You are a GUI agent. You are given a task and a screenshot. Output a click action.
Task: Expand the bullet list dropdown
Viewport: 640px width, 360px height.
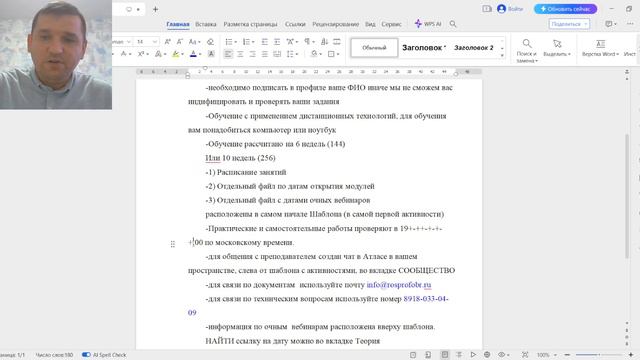pyautogui.click(x=236, y=42)
